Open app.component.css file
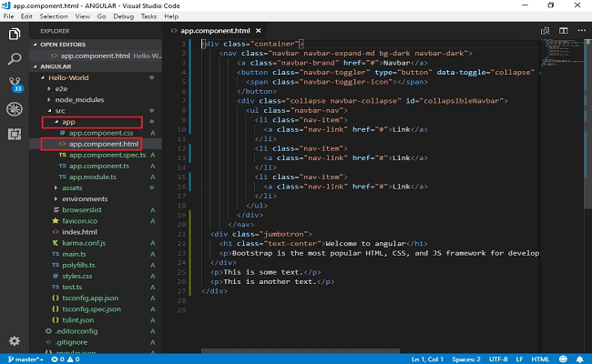The height and width of the screenshot is (364, 592). click(x=96, y=133)
